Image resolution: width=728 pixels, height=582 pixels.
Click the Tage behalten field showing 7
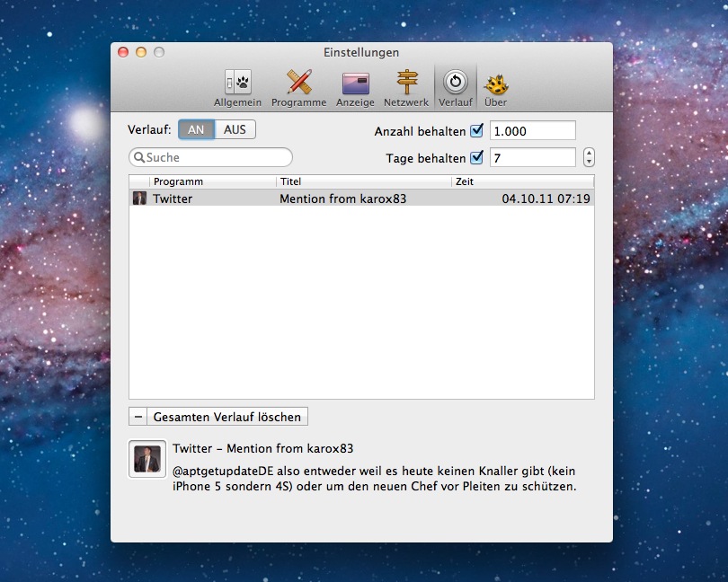pos(533,158)
